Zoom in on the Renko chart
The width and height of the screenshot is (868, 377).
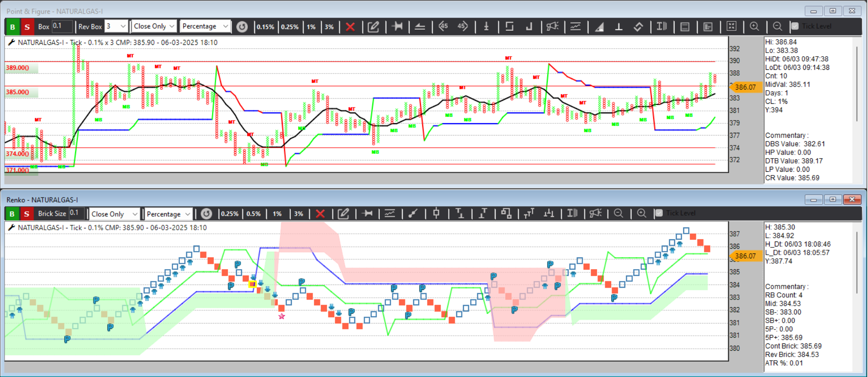click(x=641, y=213)
